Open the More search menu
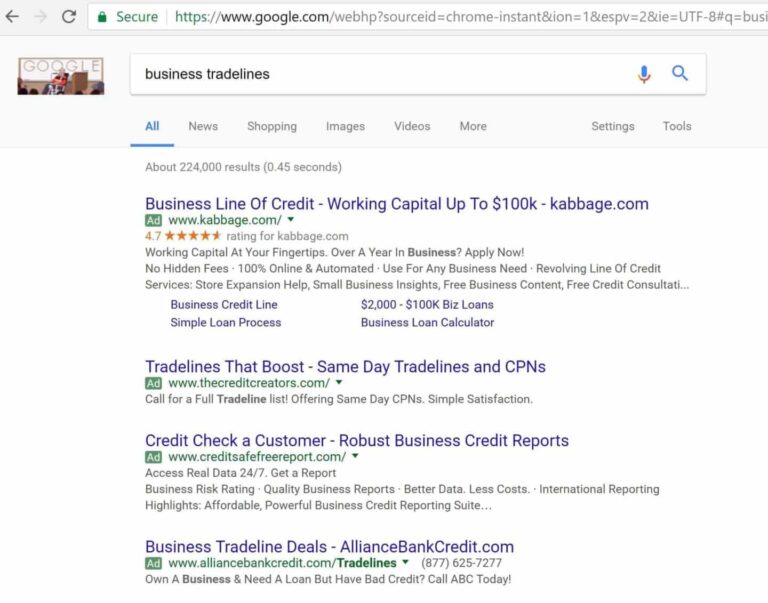The width and height of the screenshot is (768, 603). tap(473, 126)
